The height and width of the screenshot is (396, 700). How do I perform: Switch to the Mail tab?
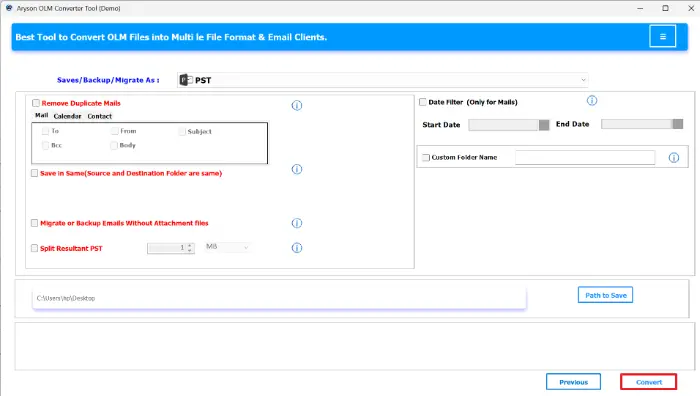tap(42, 116)
